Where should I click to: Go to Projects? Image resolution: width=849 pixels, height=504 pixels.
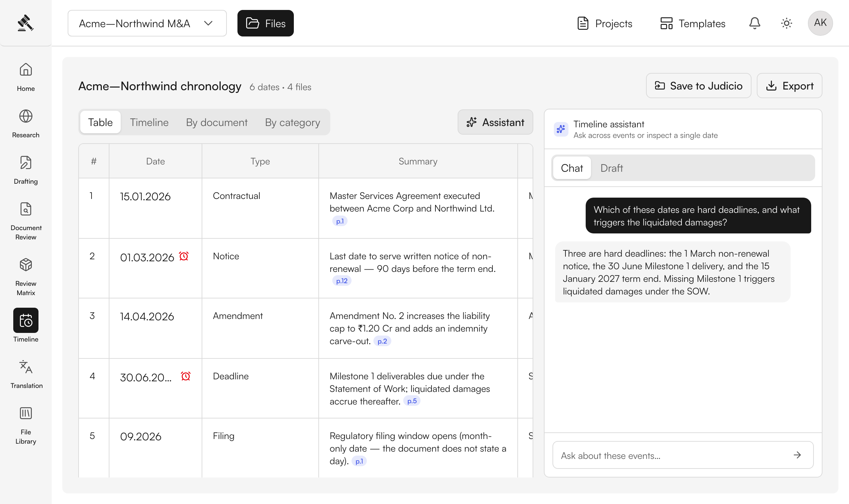605,23
